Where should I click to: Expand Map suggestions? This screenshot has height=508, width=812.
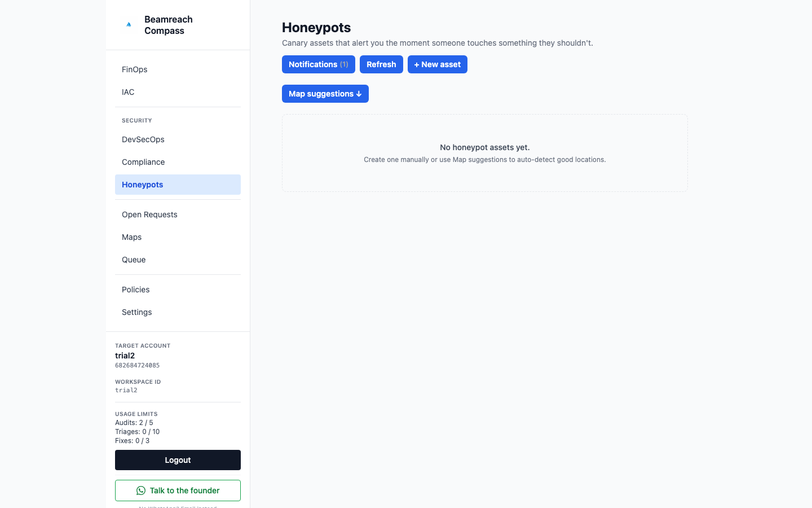coord(325,94)
